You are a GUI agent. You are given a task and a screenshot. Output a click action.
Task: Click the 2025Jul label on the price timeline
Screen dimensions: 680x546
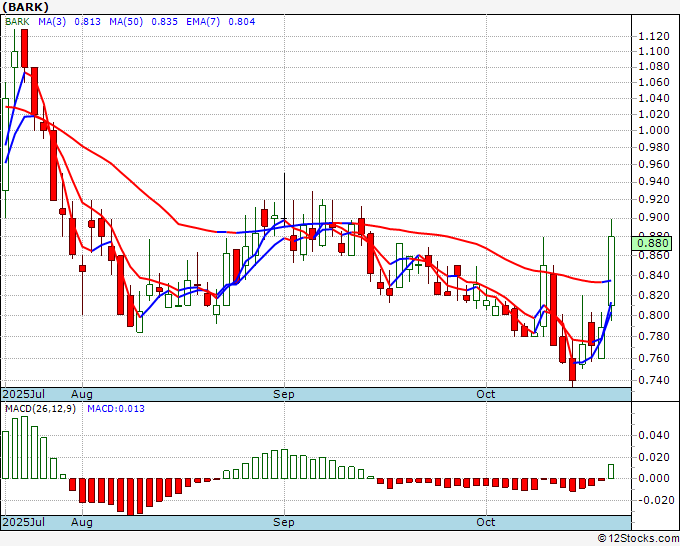click(24, 395)
